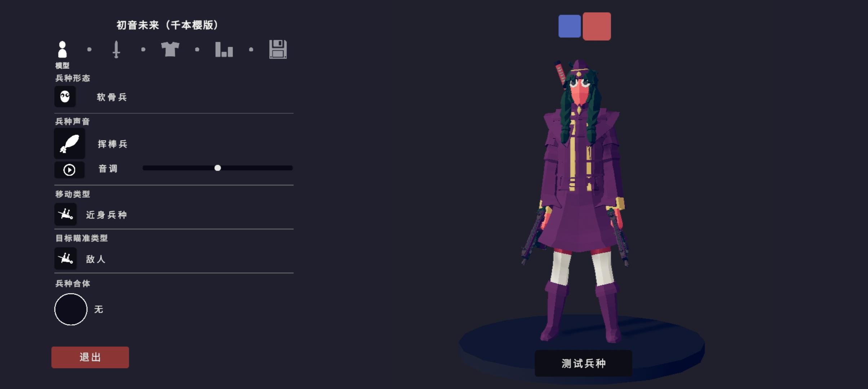Play the voice pitch preview
Image resolution: width=868 pixels, height=389 pixels.
[69, 170]
